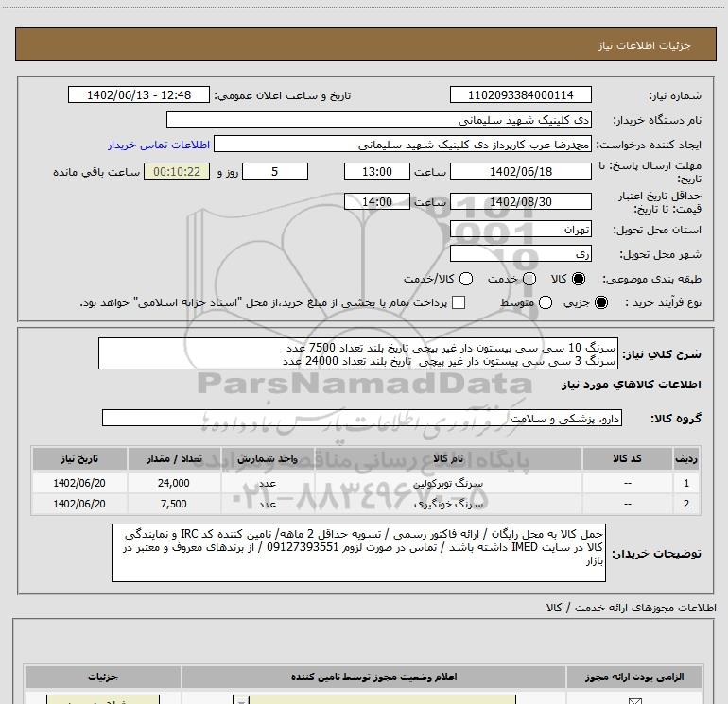
Task: Click the اعلام وضعیت مجوز توسط تامین کننده header
Action: click(373, 678)
